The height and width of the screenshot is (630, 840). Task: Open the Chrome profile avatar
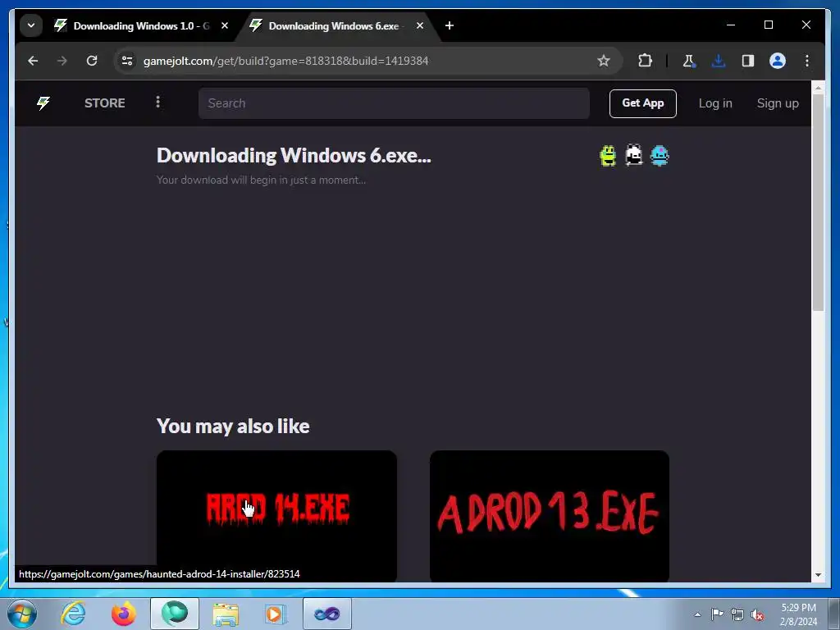tap(778, 61)
